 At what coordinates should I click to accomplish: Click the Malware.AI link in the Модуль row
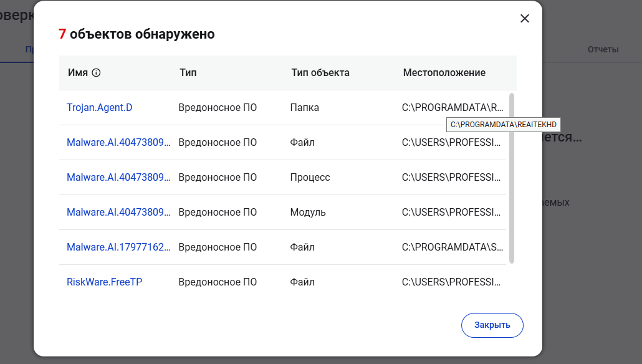(x=118, y=212)
